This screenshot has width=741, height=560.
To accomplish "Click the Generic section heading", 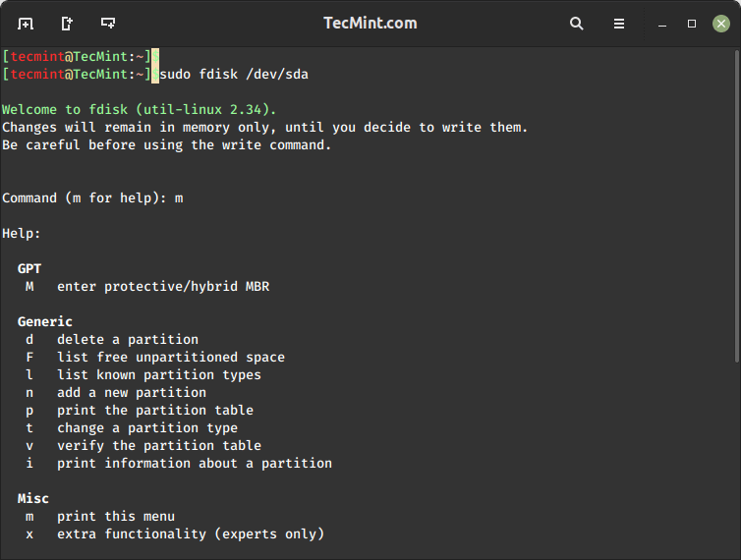I will tap(45, 321).
